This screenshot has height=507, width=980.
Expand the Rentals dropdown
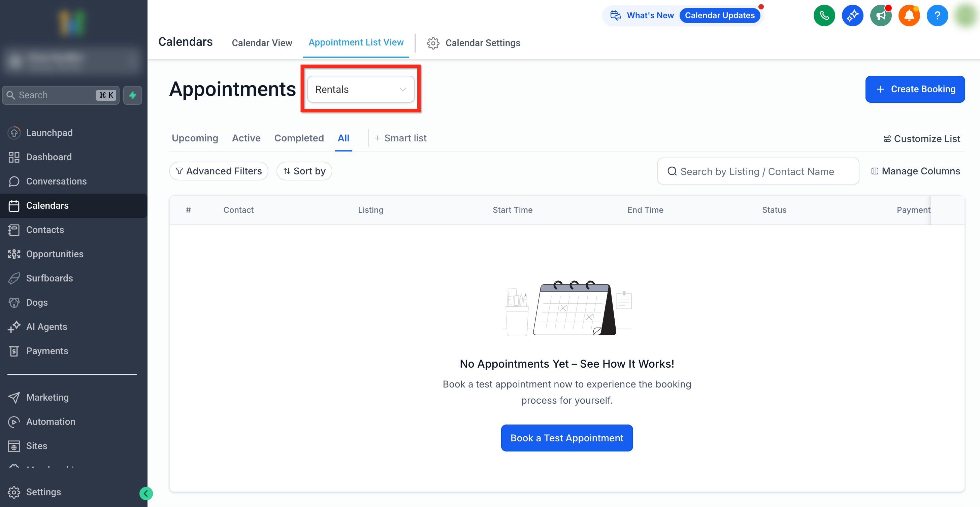(360, 89)
